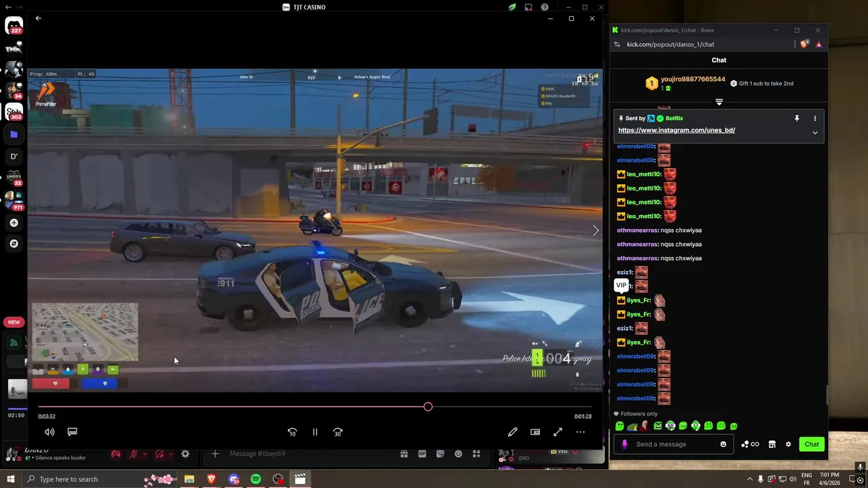Screen dimensions: 868x488
Task: Open the Discord gift icon
Action: (x=404, y=454)
